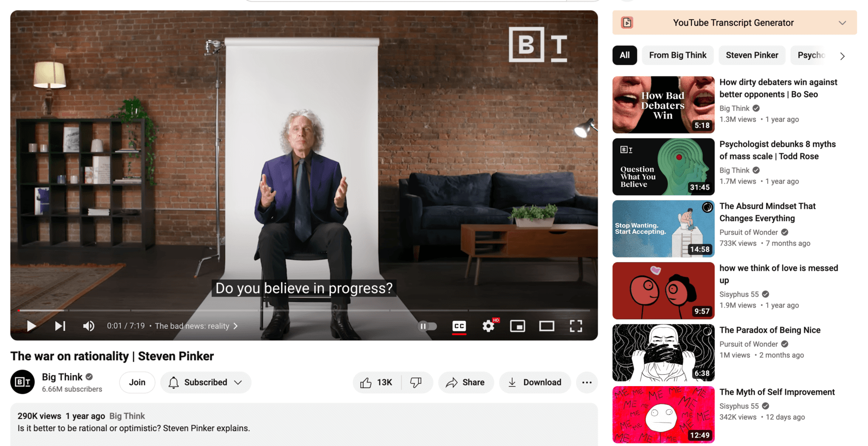Open 'The Paradox of Being Nice' title
This screenshot has height=446, width=868.
pos(770,330)
